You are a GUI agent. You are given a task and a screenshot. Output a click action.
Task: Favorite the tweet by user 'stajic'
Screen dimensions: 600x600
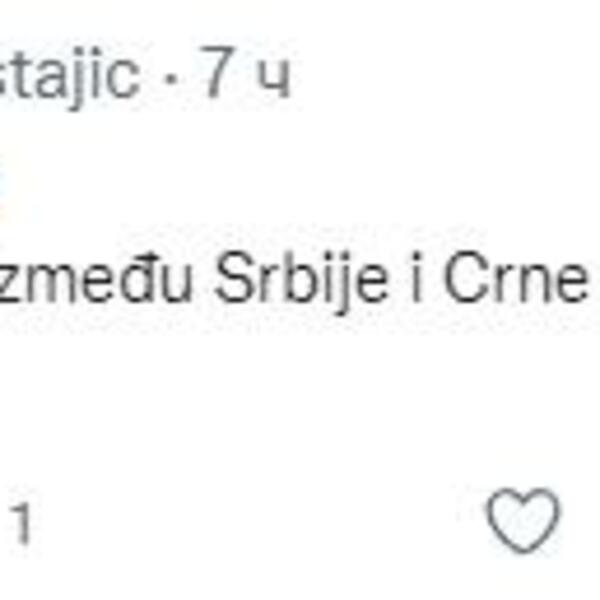tap(523, 522)
